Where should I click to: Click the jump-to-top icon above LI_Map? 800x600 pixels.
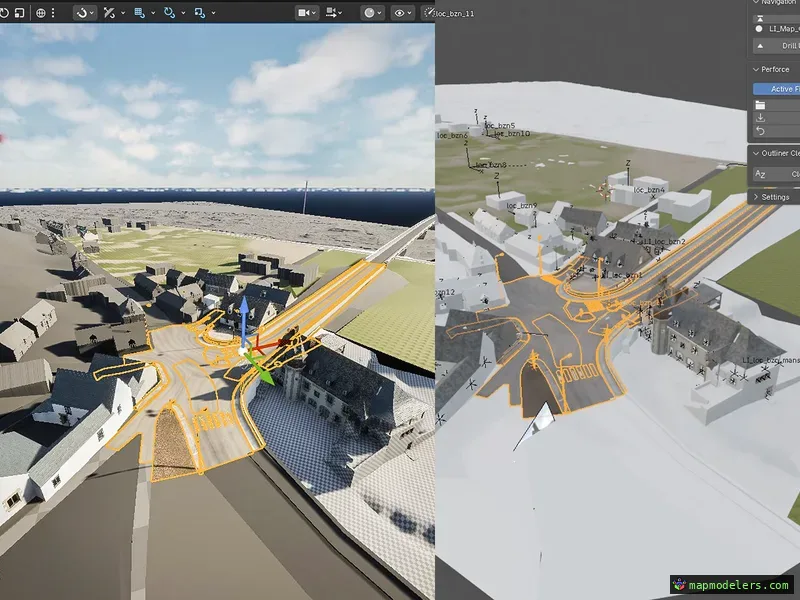[760, 18]
